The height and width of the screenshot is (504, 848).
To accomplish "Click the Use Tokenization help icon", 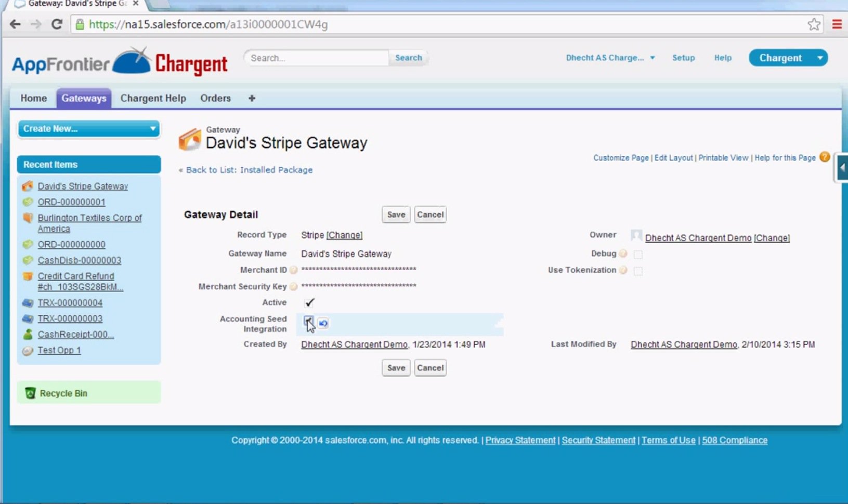I will (623, 270).
